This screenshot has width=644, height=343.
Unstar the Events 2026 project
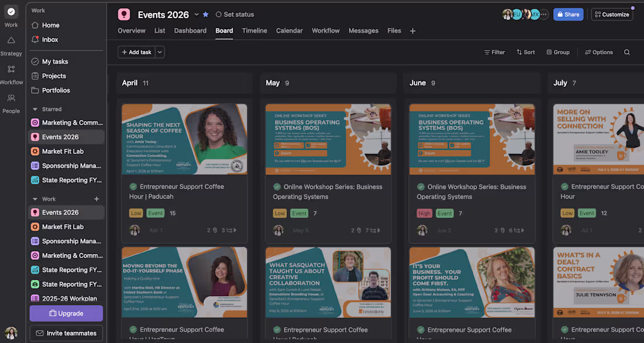pos(205,15)
